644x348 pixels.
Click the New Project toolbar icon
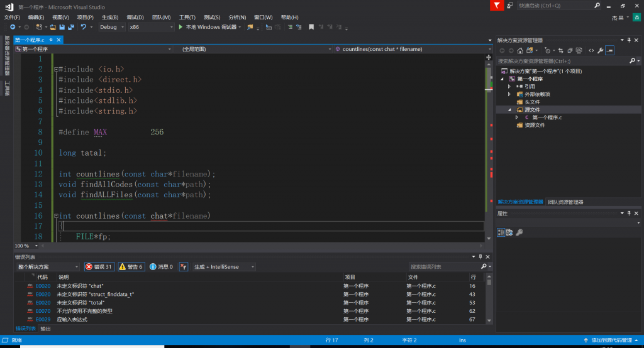39,27
